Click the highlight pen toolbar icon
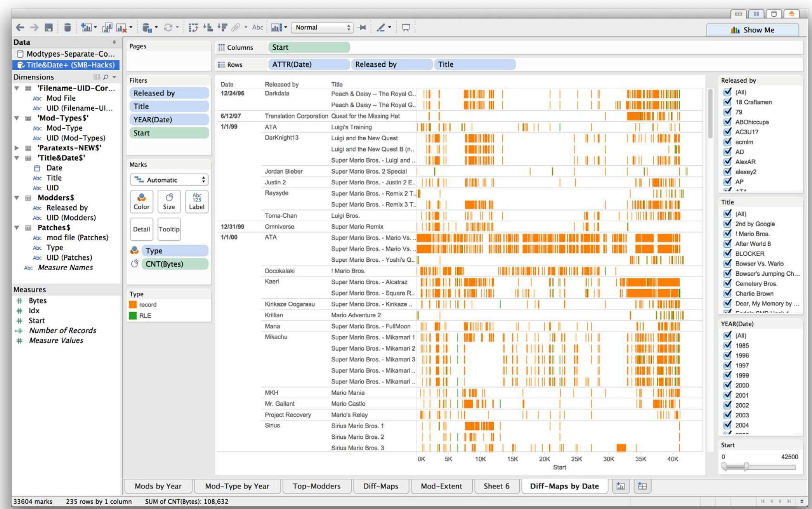812x509 pixels. 381,28
